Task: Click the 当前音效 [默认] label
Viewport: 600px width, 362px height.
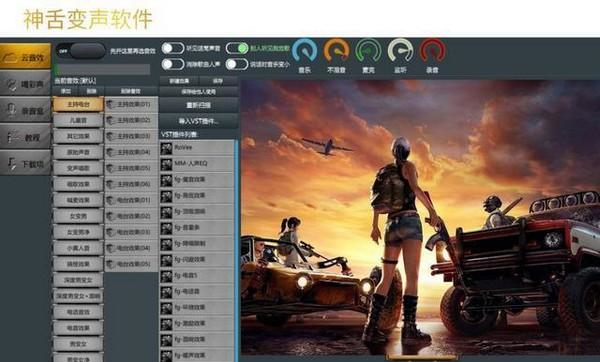Action: 75,81
